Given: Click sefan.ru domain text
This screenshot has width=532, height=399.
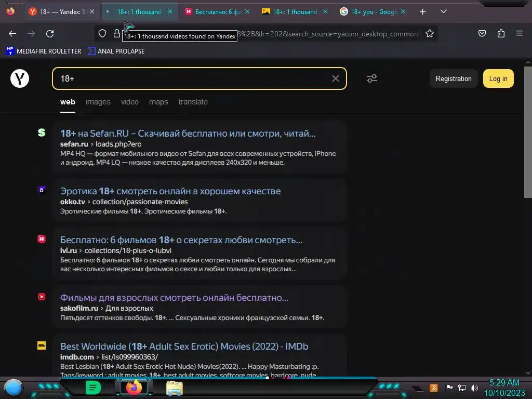Looking at the screenshot, I should coord(74,144).
